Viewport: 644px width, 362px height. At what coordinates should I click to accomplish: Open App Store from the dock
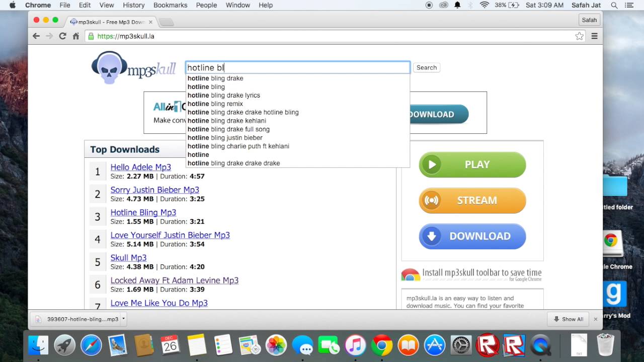pyautogui.click(x=435, y=345)
